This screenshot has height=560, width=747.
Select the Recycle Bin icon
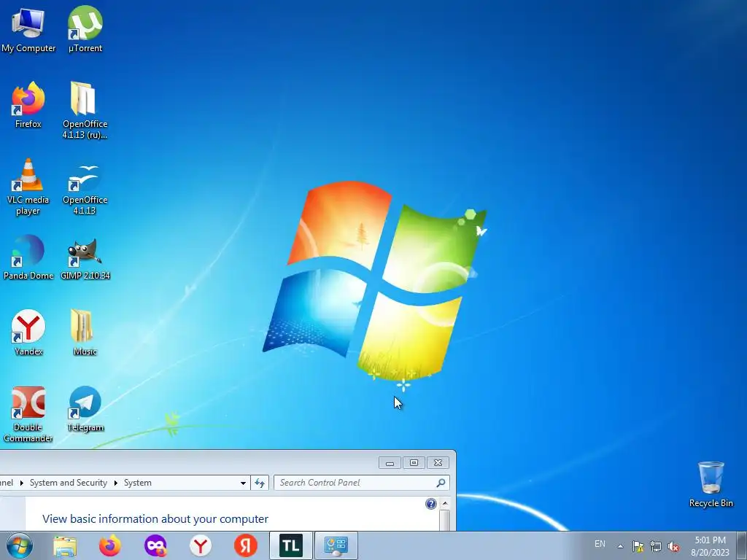click(x=711, y=484)
